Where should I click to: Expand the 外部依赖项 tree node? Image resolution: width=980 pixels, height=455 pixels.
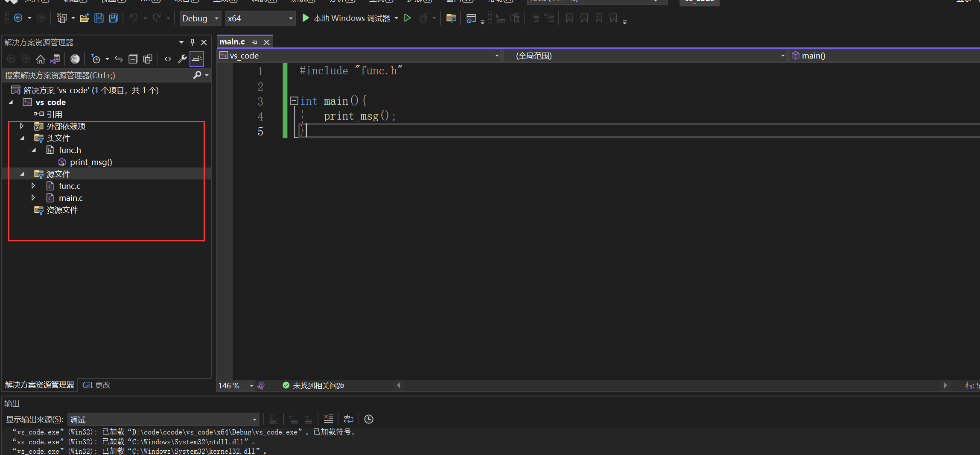coord(22,126)
